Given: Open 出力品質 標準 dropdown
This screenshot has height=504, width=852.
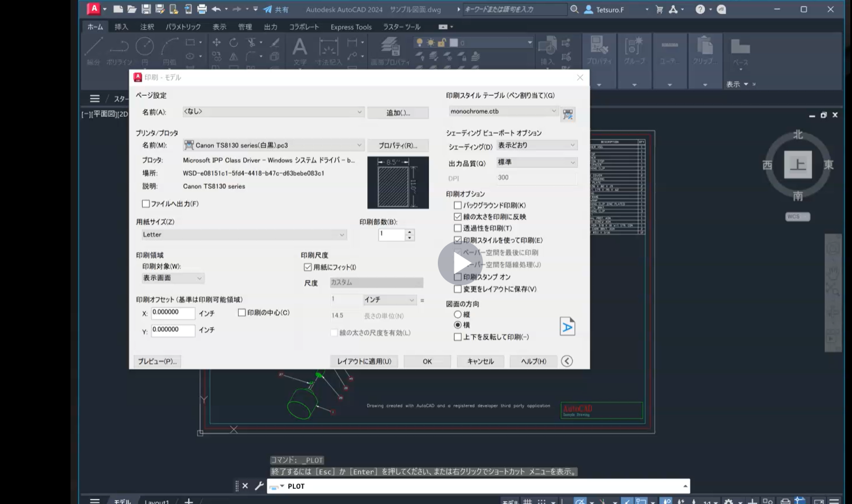Looking at the screenshot, I should [x=537, y=162].
